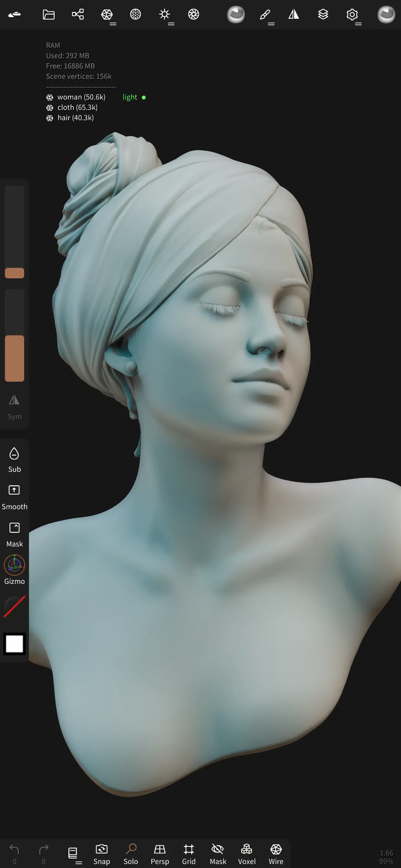Open the Files folder menu
This screenshot has width=401, height=868.
[x=48, y=15]
